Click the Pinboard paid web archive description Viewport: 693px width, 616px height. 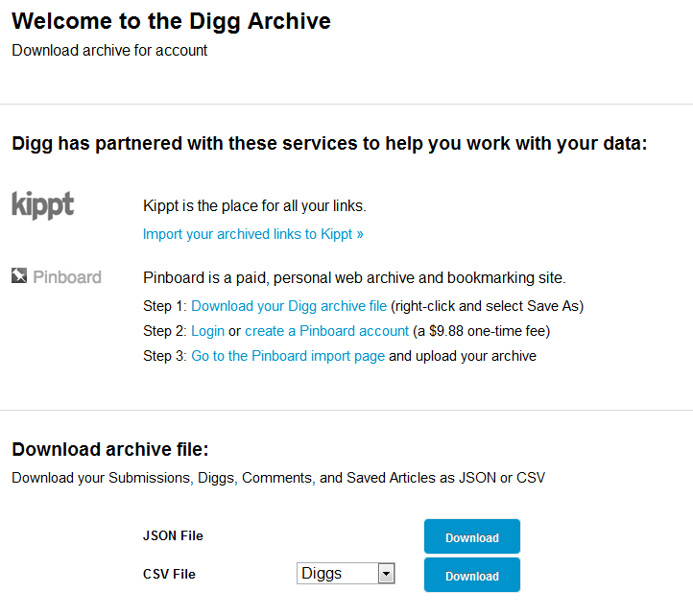pyautogui.click(x=354, y=278)
